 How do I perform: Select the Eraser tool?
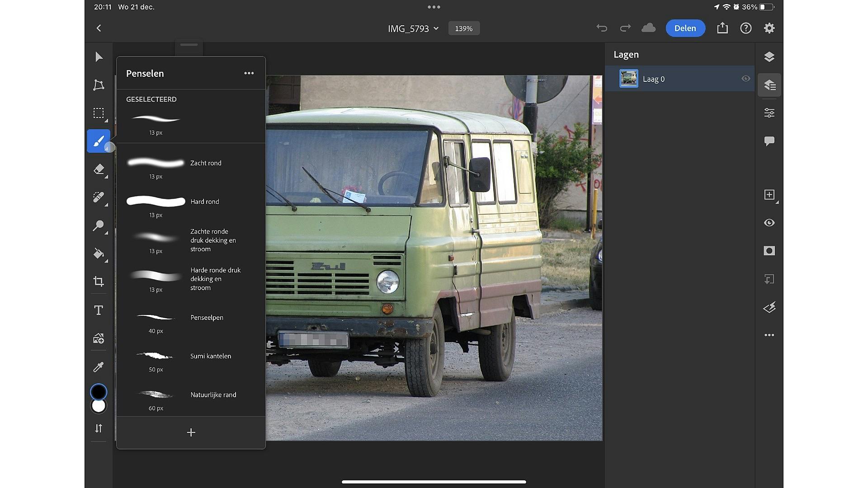tap(99, 169)
